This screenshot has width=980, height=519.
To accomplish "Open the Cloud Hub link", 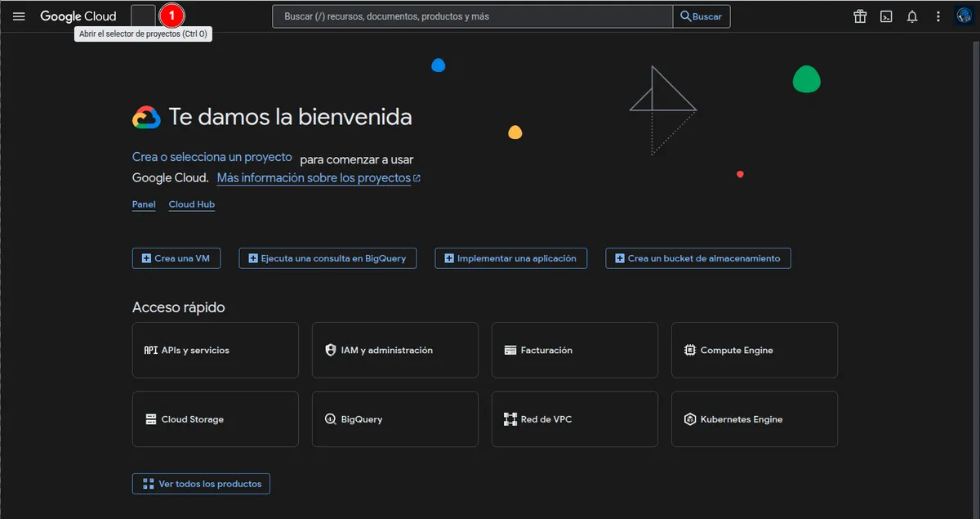I will click(192, 204).
